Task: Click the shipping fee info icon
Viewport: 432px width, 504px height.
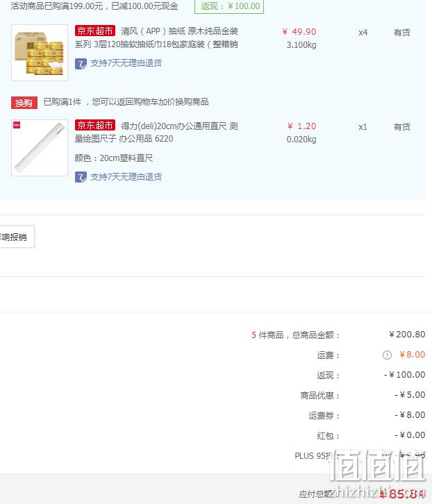Action: click(387, 355)
